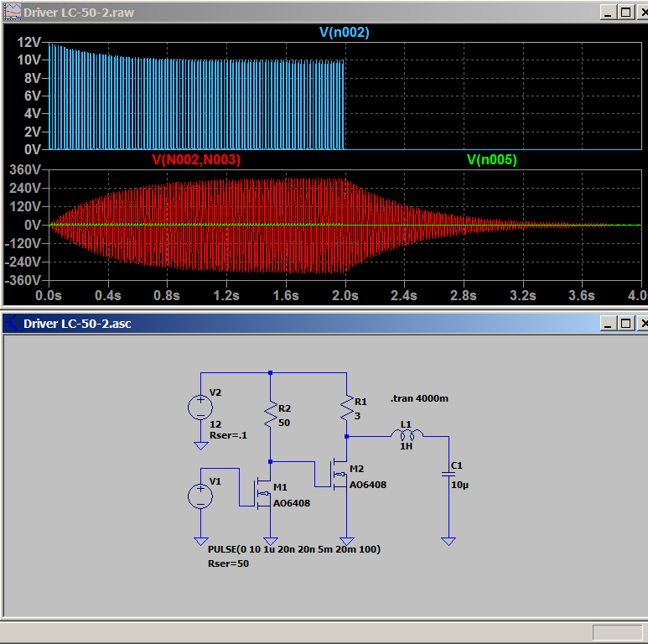Click the 10µ capacitor value label

coord(459,486)
